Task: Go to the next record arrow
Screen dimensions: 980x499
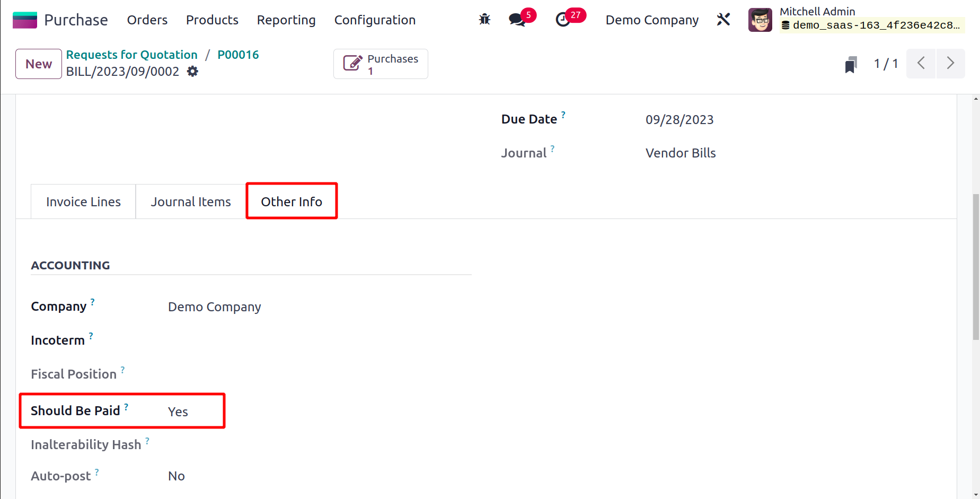Action: pos(950,64)
